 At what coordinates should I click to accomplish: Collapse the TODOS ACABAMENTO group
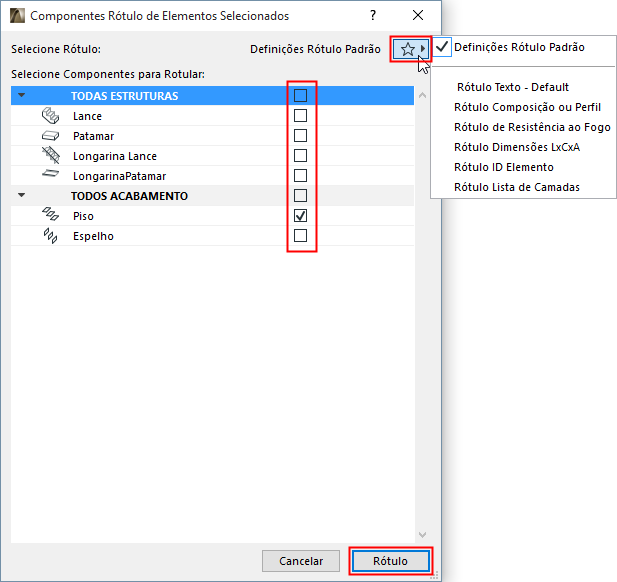[x=22, y=195]
